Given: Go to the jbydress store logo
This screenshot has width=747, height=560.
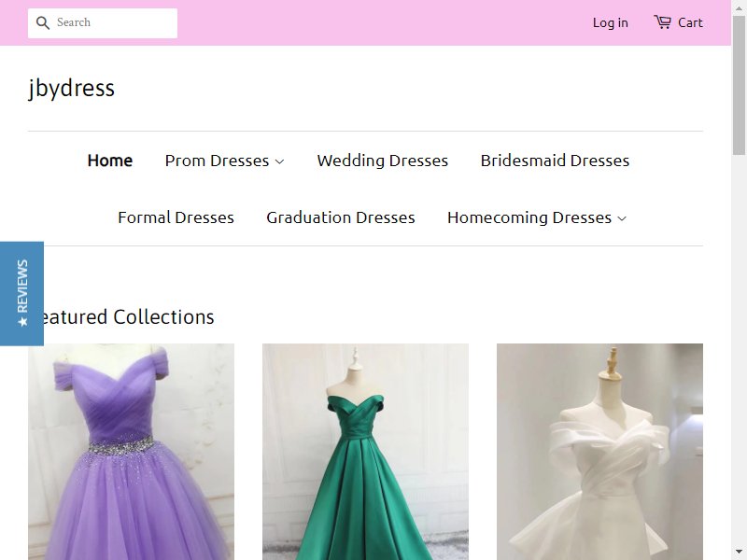Looking at the screenshot, I should click(x=72, y=88).
